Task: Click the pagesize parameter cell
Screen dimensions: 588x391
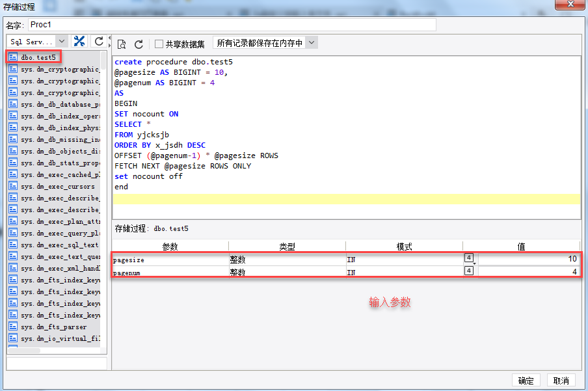Action: point(170,260)
